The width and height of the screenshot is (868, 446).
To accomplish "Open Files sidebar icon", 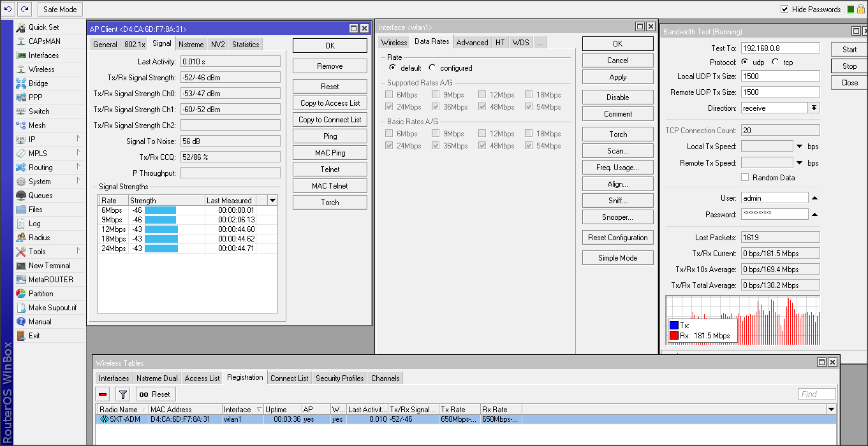I will pos(21,210).
